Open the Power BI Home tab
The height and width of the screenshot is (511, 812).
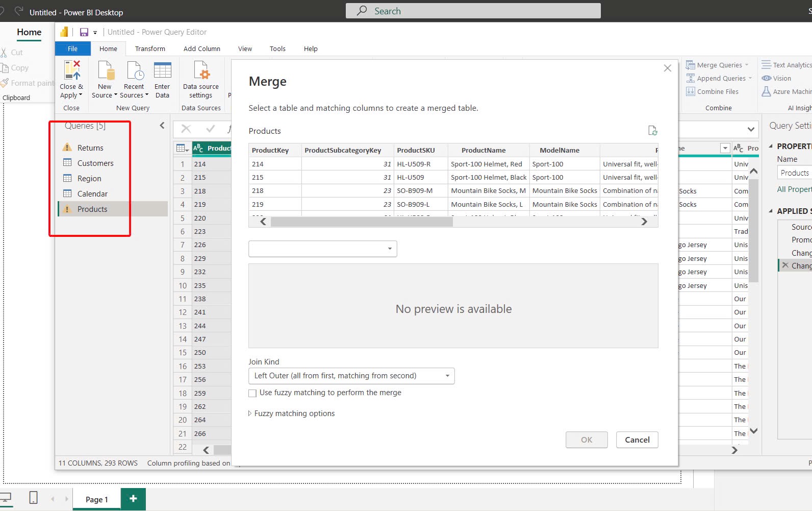click(29, 32)
